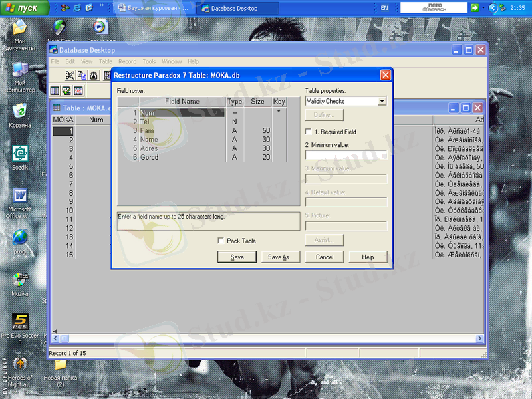The image size is (532, 399).
Task: Click the Cut scissors toolbar icon
Action: tap(70, 76)
